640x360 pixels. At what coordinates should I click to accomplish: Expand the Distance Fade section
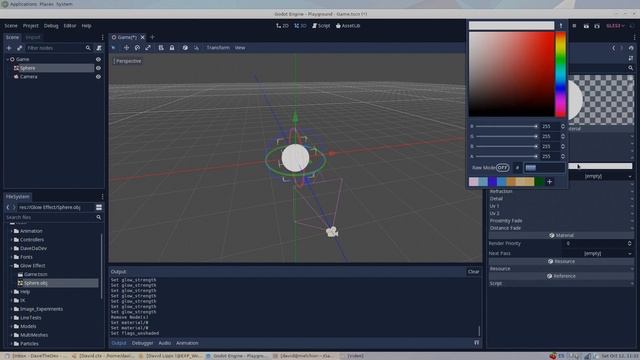click(561, 228)
